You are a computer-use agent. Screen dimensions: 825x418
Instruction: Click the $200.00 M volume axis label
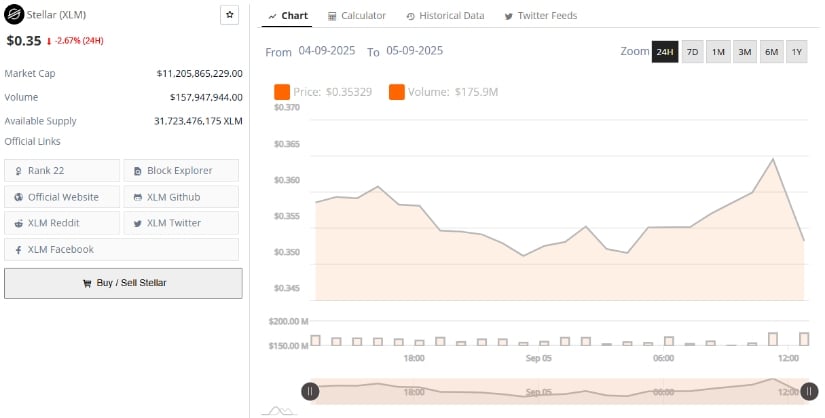pos(288,321)
